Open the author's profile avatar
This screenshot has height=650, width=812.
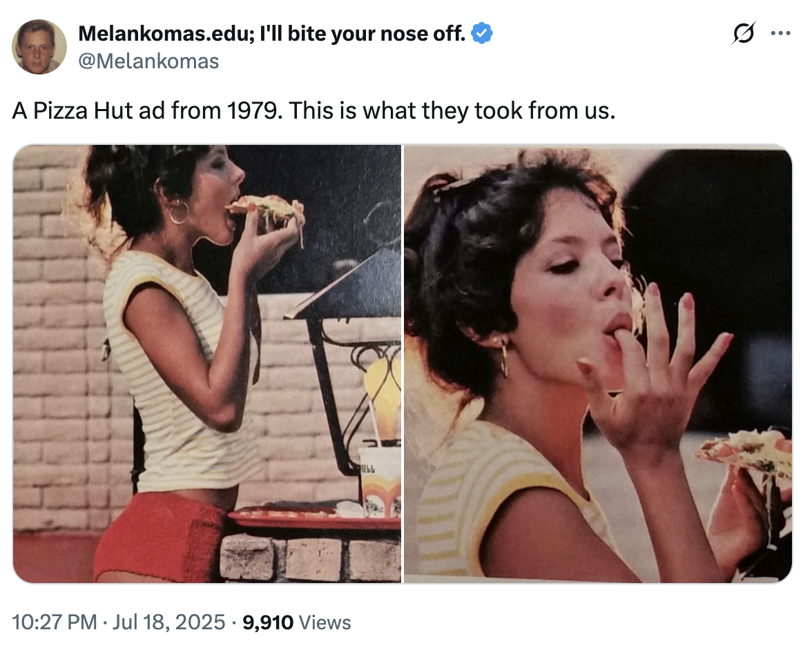point(39,47)
